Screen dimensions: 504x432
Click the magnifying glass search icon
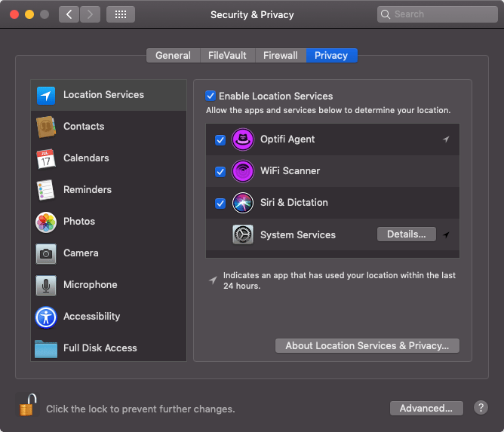[385, 14]
